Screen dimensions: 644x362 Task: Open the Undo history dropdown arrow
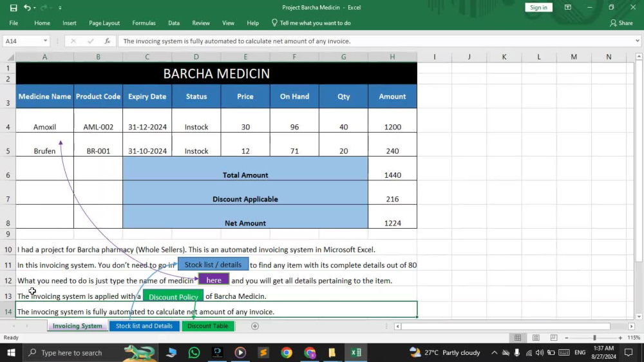click(35, 8)
